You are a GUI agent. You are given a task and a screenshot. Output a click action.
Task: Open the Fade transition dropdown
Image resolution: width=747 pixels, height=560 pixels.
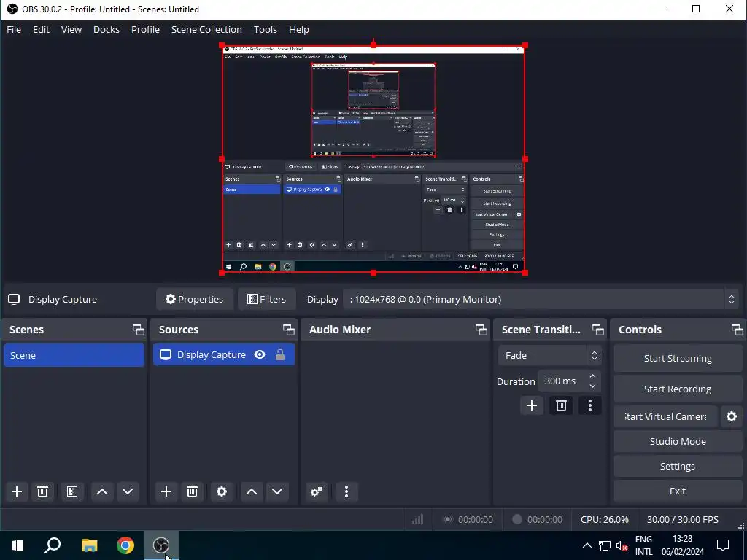tap(550, 355)
